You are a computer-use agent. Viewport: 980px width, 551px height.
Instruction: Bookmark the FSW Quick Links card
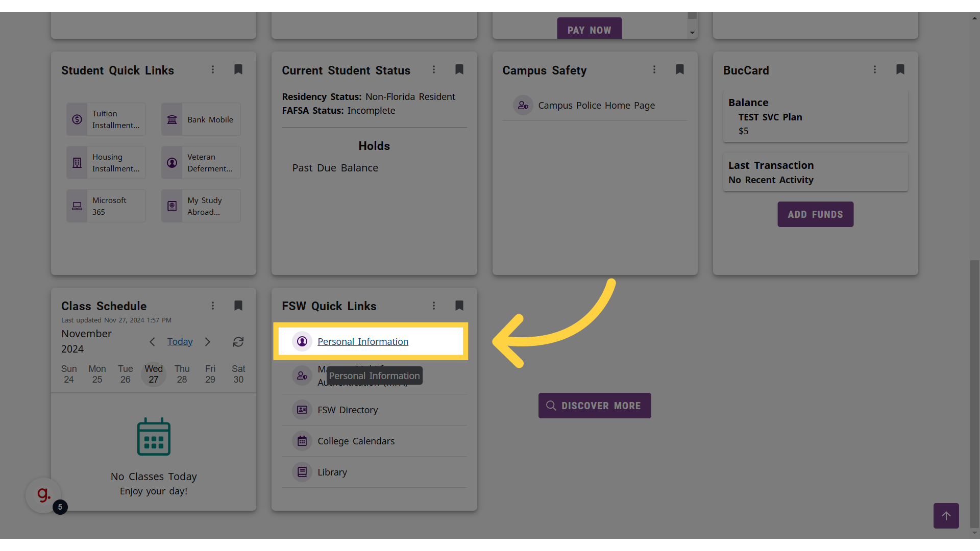pos(459,306)
